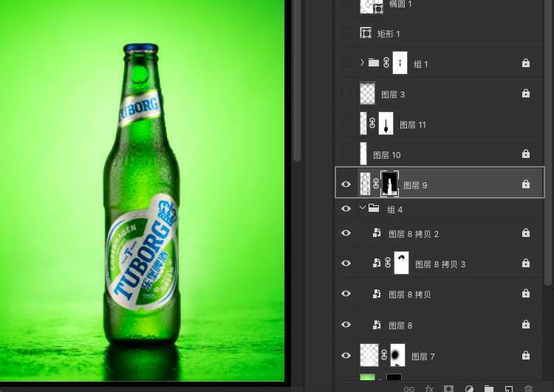Hide layer 图层 9
554x392 pixels.
tap(346, 184)
